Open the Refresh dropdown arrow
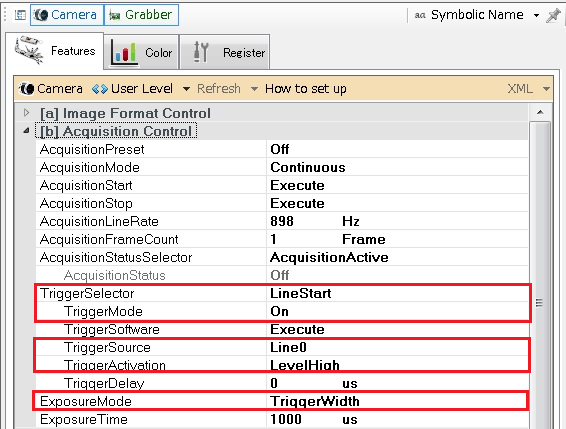566x429 pixels. [x=254, y=89]
